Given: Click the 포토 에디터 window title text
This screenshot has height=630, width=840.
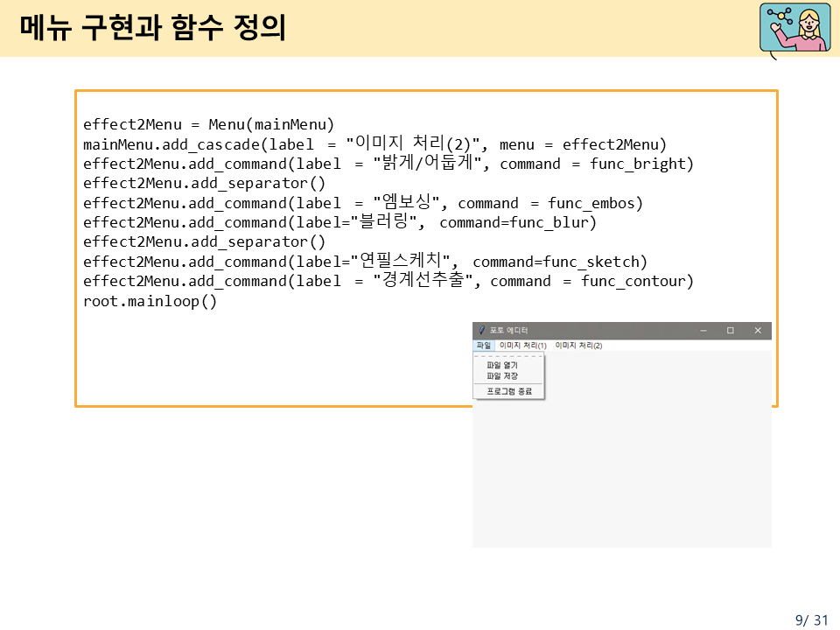Looking at the screenshot, I should tap(508, 331).
